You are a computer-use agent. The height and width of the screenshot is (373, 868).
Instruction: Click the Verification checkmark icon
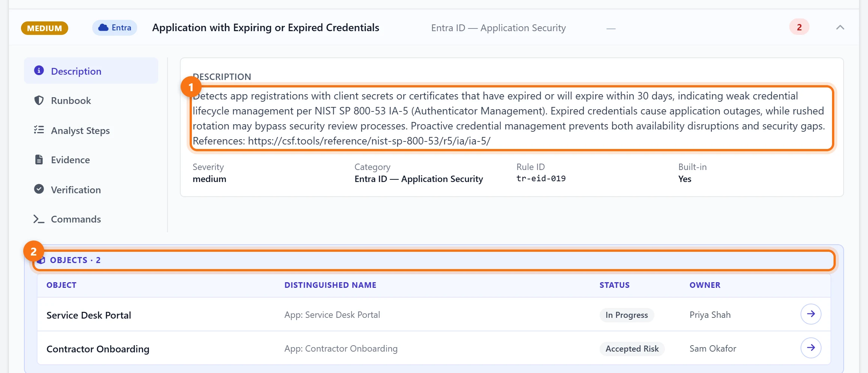[x=39, y=189]
